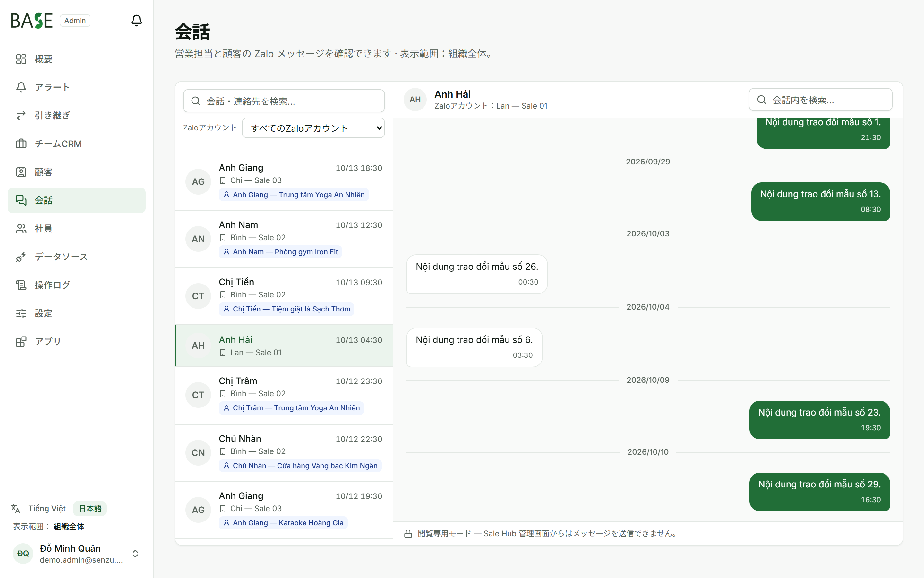Click message Nội dung trao đổi mẫu số 23

click(819, 420)
